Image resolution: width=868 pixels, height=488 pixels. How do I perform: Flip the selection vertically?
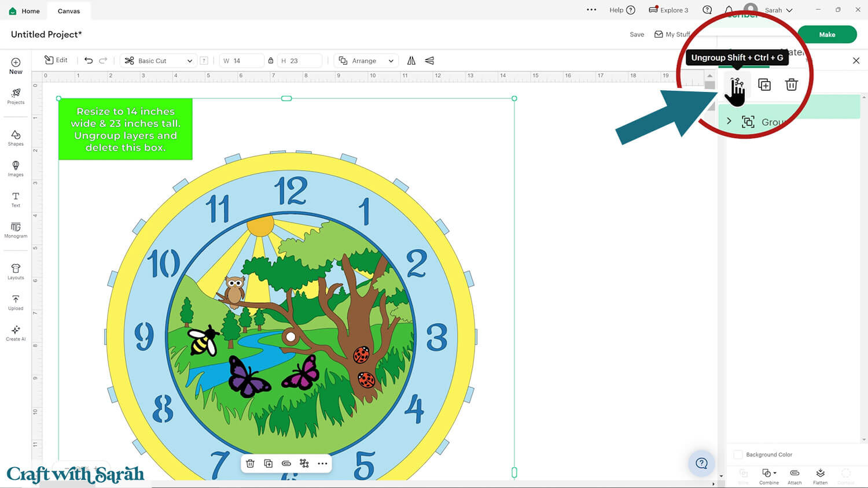(x=429, y=61)
